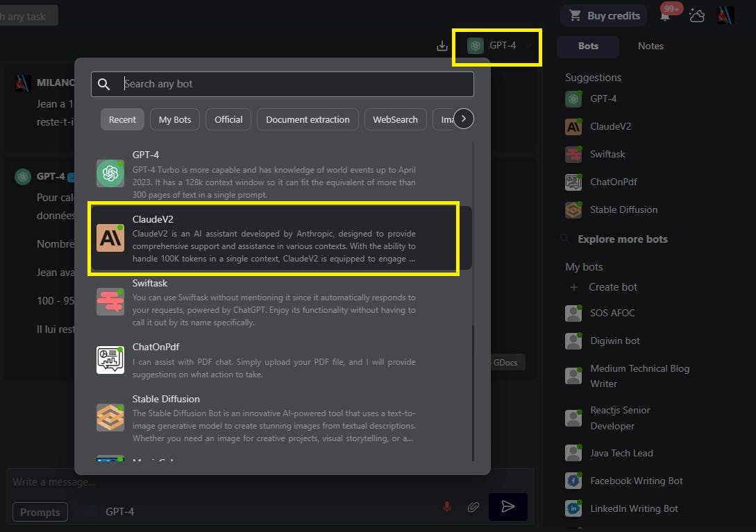Click the GPT-4 title in bot list

pos(146,155)
